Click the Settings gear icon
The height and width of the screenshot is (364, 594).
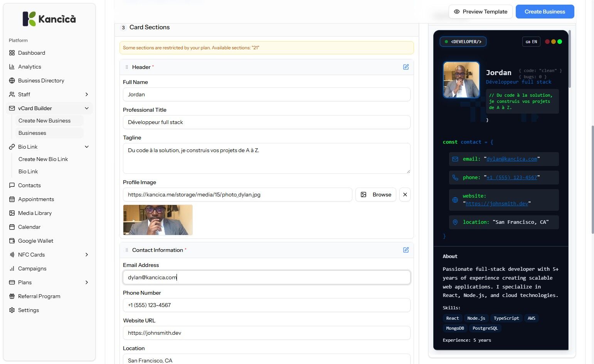(12, 310)
